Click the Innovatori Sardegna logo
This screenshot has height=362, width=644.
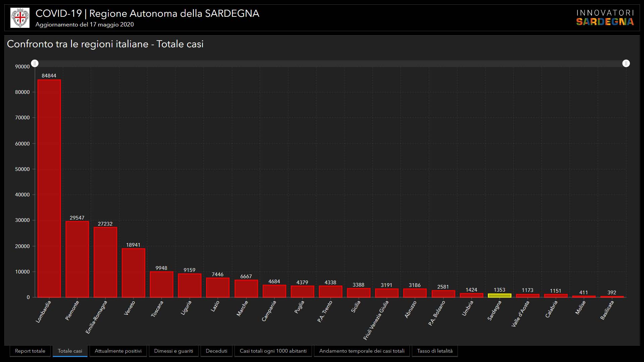pos(605,18)
